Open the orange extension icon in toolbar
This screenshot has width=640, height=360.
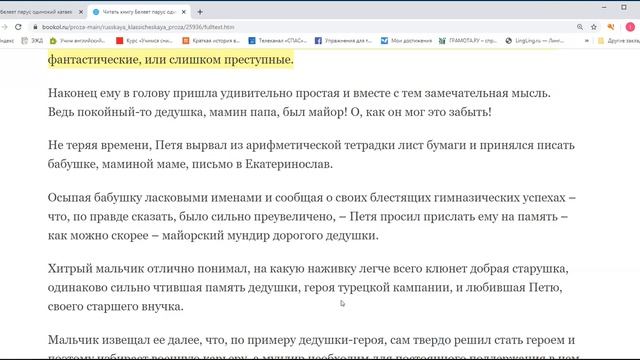click(611, 27)
